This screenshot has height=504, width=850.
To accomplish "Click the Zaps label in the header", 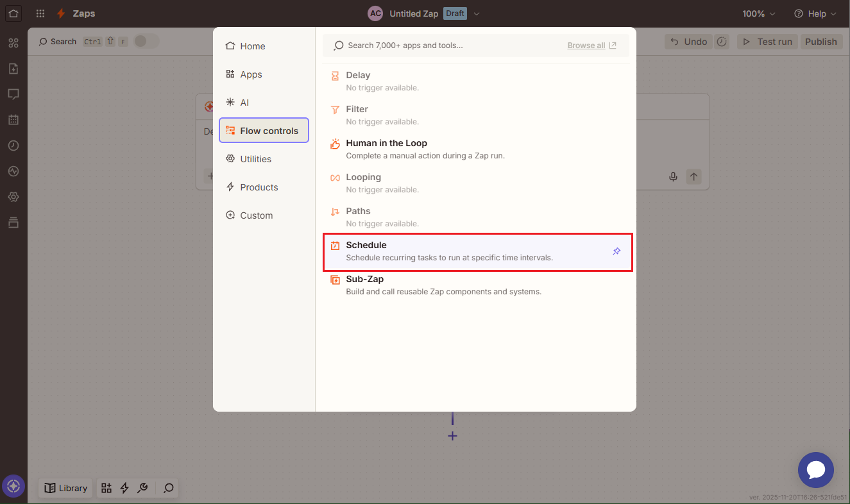I will click(84, 13).
